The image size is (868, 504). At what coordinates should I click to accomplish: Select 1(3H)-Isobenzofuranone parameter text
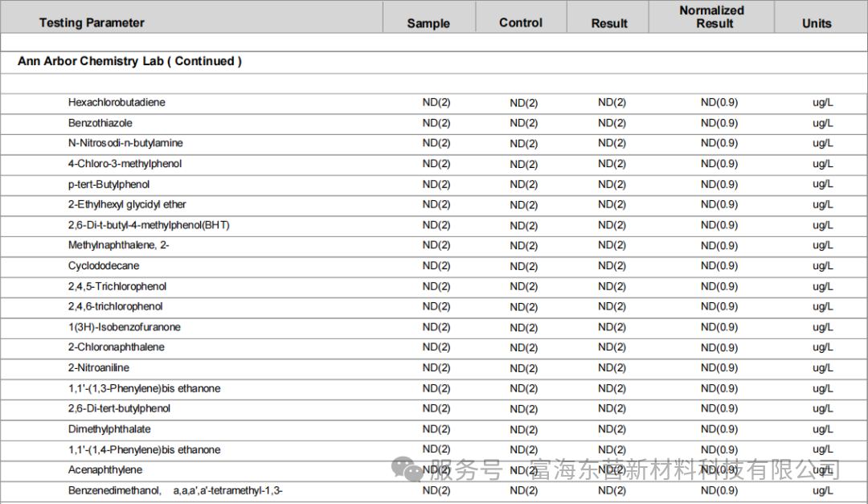pyautogui.click(x=125, y=327)
